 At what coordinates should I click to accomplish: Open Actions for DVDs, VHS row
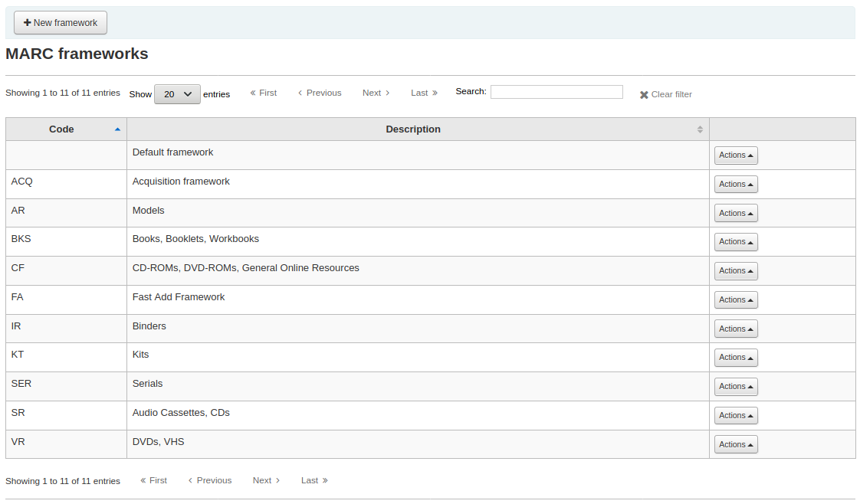pyautogui.click(x=736, y=445)
